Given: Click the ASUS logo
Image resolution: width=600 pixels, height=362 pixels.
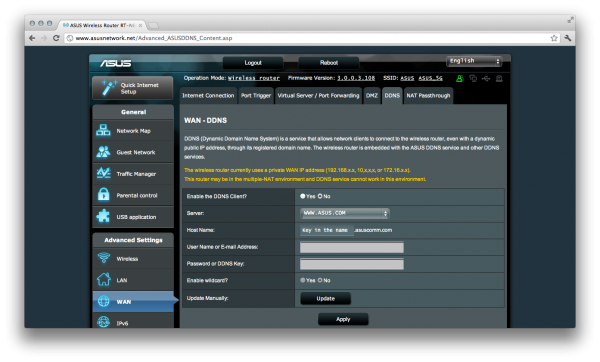Looking at the screenshot, I should pyautogui.click(x=116, y=63).
